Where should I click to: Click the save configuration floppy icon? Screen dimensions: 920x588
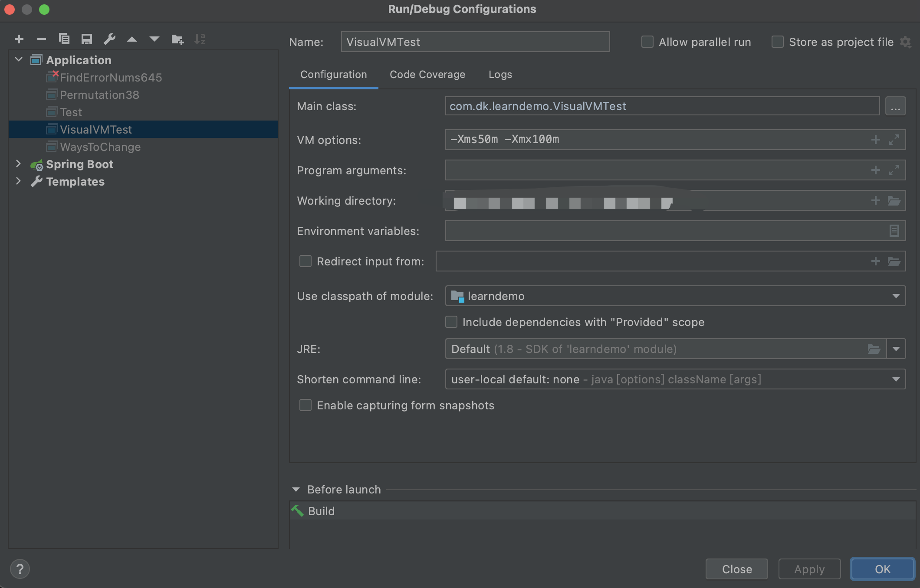coord(87,39)
